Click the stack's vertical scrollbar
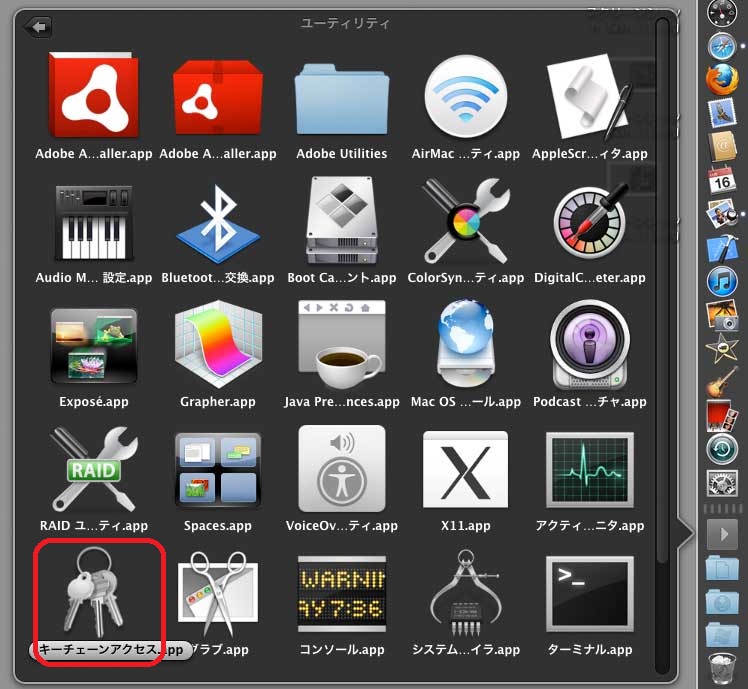Image resolution: width=748 pixels, height=689 pixels. click(x=661, y=300)
